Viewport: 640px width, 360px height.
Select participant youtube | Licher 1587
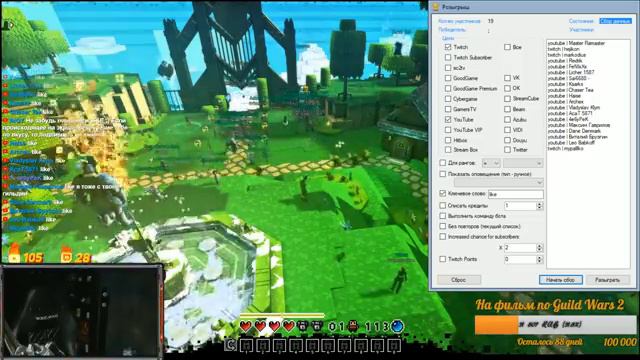(571, 72)
